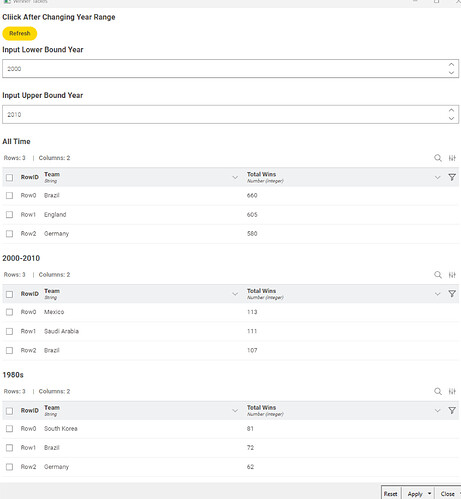Open column settings for All Time table
461x499 pixels.
pos(452,158)
